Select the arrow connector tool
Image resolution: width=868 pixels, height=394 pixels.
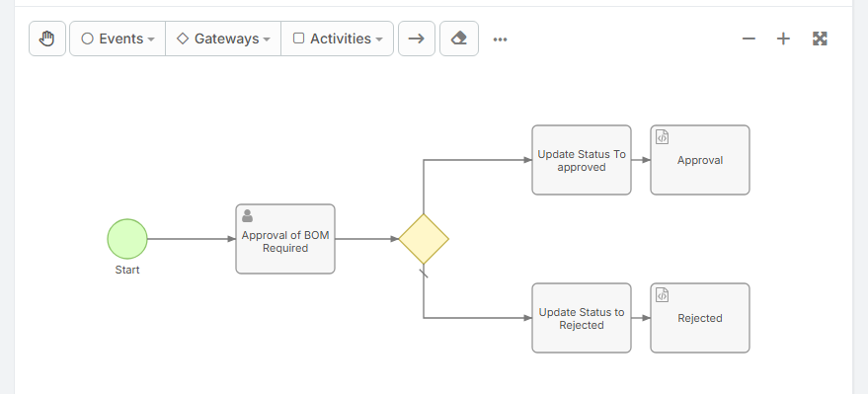coord(417,39)
